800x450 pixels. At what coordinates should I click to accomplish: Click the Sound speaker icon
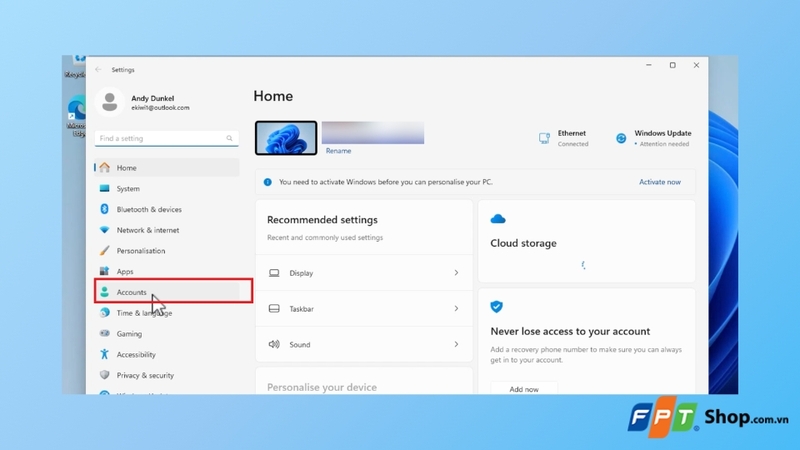[x=274, y=344]
